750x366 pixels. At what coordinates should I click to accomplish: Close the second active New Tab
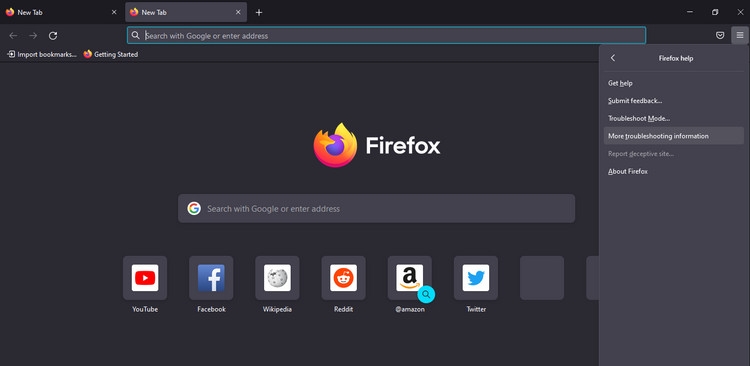pos(238,12)
